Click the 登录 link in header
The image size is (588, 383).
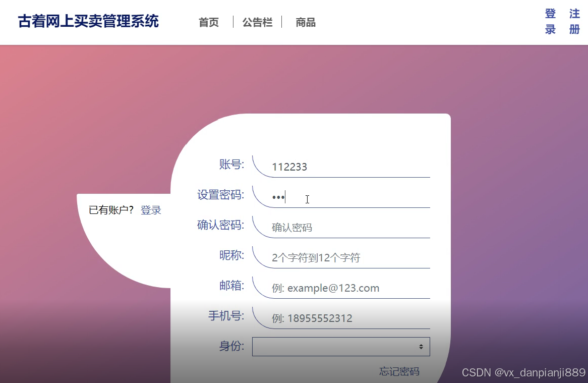550,21
